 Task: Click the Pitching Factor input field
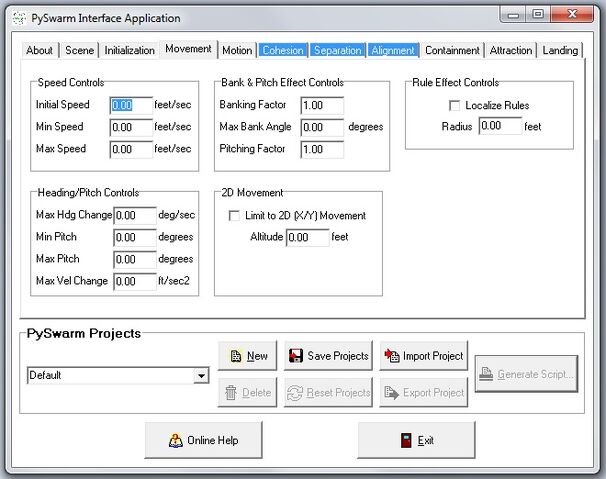[322, 149]
